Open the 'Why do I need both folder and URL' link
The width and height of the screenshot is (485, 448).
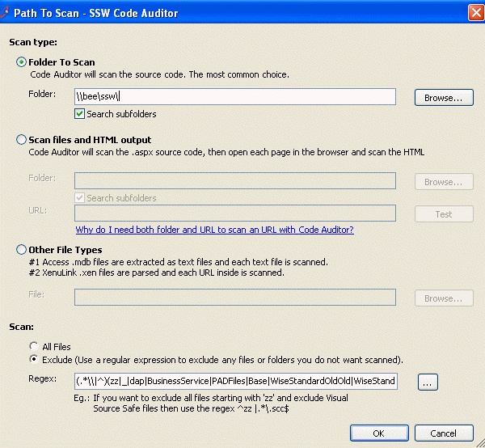pyautogui.click(x=214, y=230)
